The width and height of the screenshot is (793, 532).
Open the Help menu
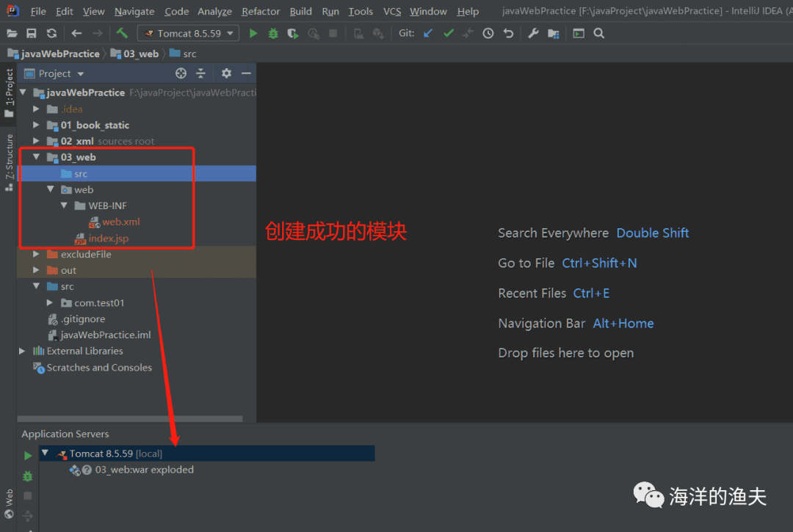coord(468,11)
